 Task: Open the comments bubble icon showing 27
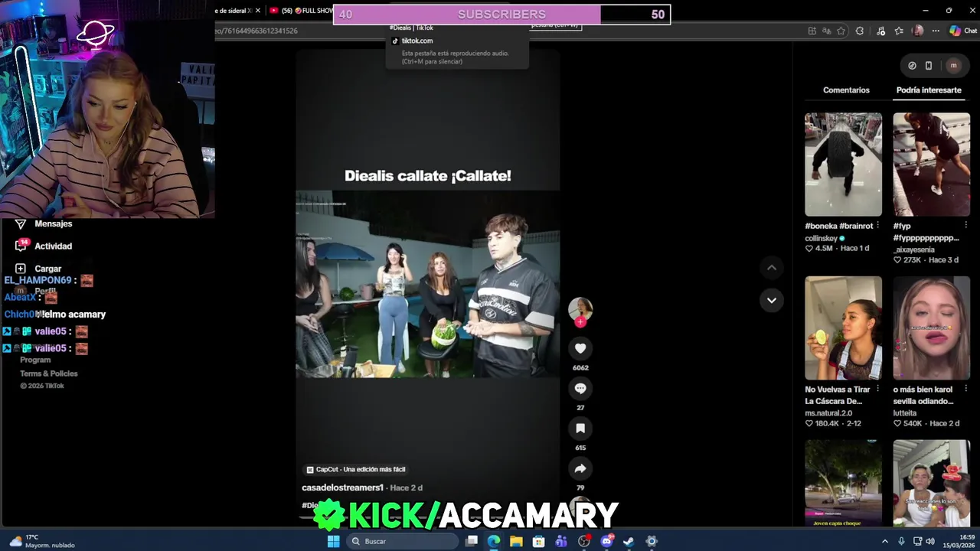pyautogui.click(x=580, y=389)
